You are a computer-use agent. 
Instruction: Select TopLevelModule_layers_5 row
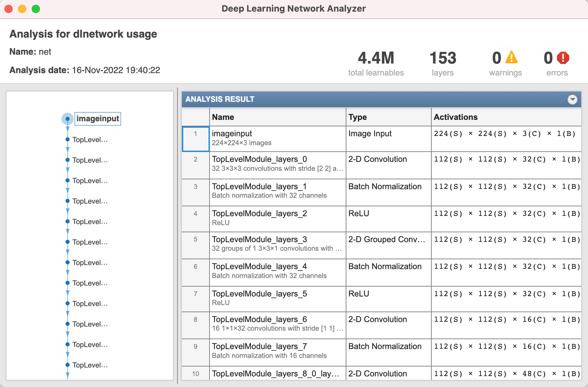(381, 299)
